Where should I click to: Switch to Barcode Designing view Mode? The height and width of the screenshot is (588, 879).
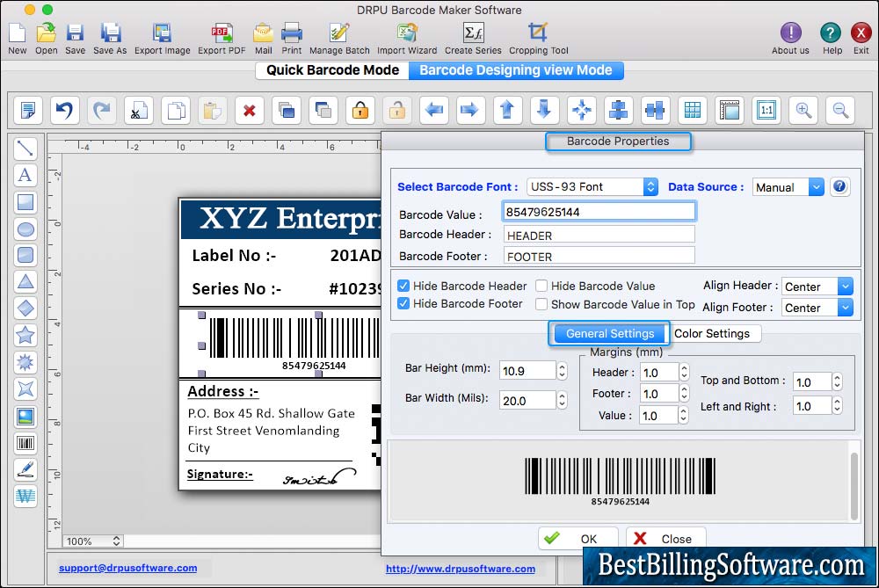tap(516, 70)
